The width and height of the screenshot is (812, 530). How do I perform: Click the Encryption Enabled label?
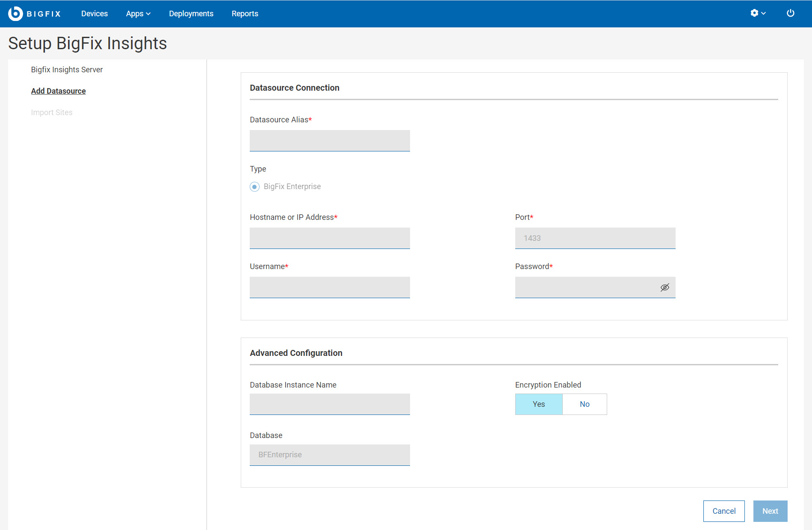[548, 385]
